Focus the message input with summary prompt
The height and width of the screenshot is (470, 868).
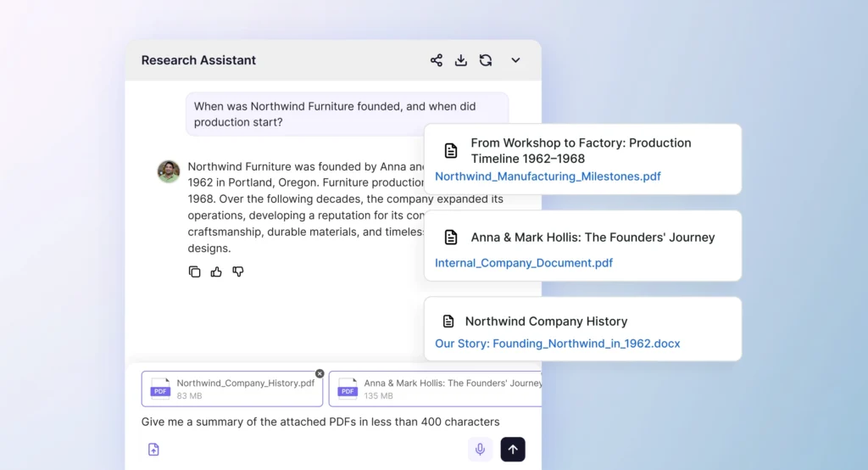(320, 422)
